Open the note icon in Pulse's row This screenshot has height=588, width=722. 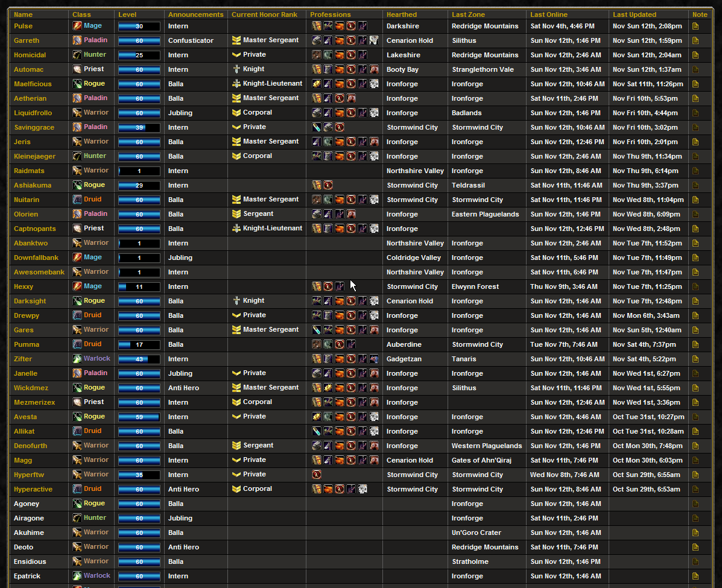[695, 27]
